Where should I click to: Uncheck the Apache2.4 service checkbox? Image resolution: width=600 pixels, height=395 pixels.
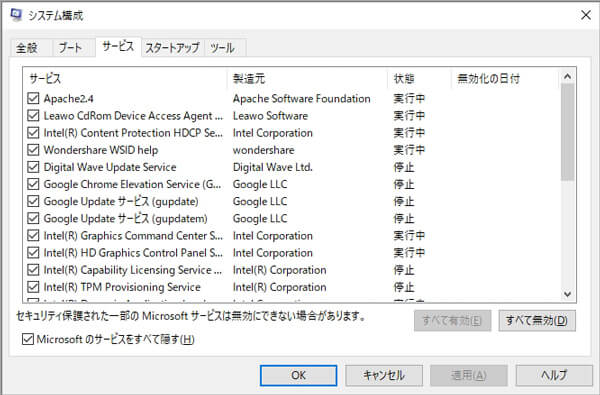coord(33,98)
